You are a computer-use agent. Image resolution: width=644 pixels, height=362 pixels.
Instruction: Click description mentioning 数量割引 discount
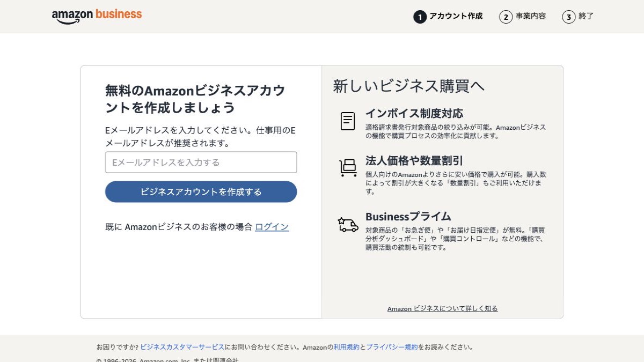[456, 183]
